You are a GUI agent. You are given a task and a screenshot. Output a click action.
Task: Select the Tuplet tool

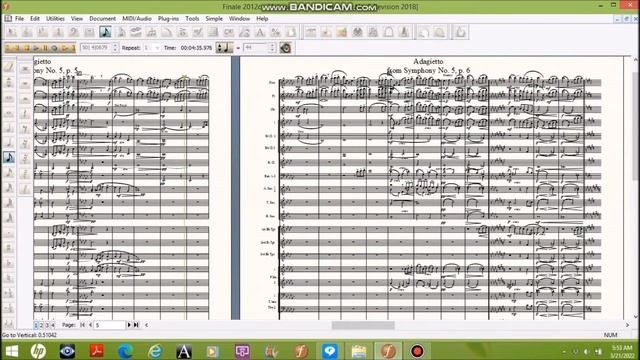click(x=151, y=32)
